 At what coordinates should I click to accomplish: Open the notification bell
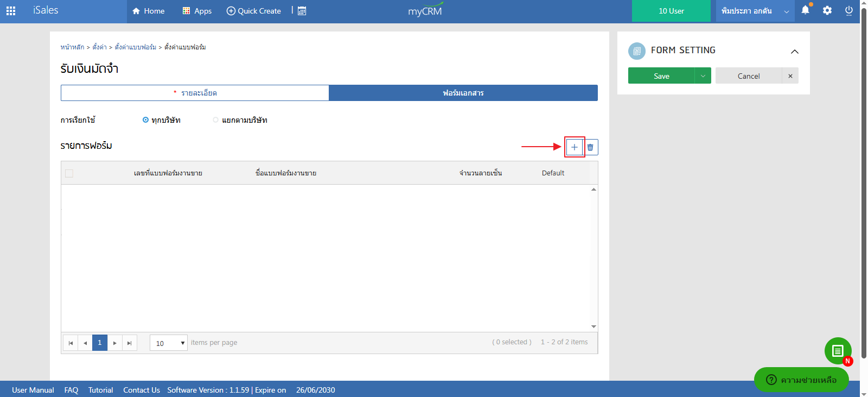click(805, 10)
